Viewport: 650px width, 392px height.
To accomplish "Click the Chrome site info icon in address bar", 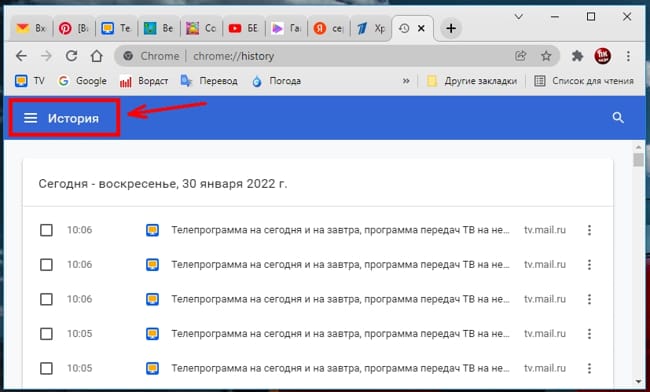I will pyautogui.click(x=128, y=56).
